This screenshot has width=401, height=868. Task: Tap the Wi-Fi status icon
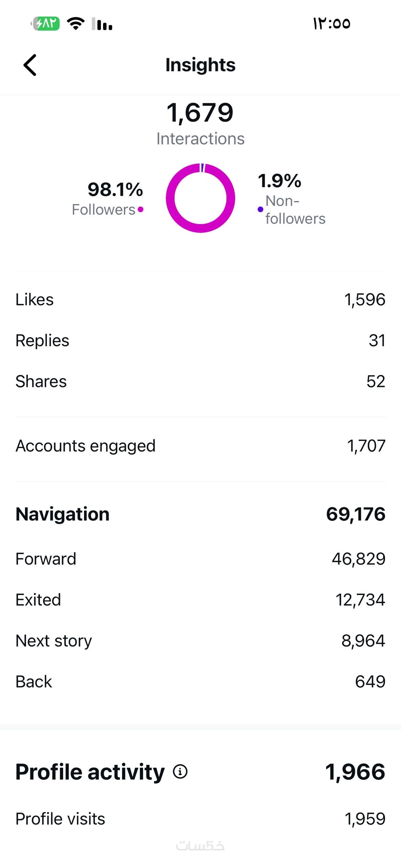76,23
